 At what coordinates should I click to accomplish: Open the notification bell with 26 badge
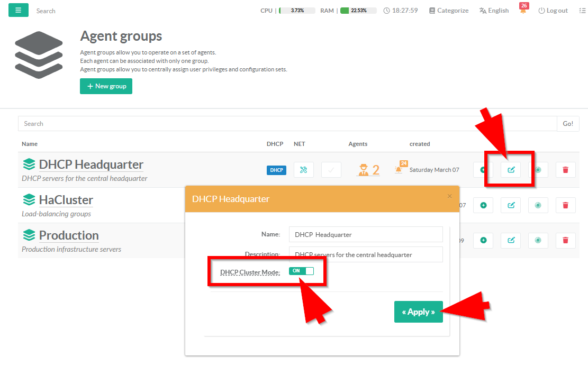tap(523, 11)
